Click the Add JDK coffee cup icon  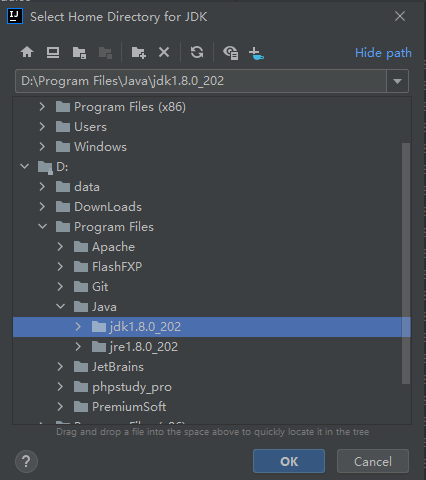[x=256, y=53]
